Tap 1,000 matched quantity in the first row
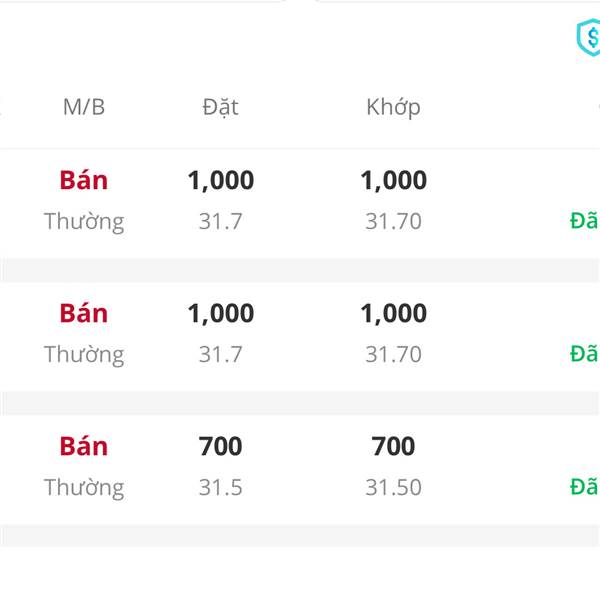This screenshot has width=600, height=600. [x=393, y=180]
